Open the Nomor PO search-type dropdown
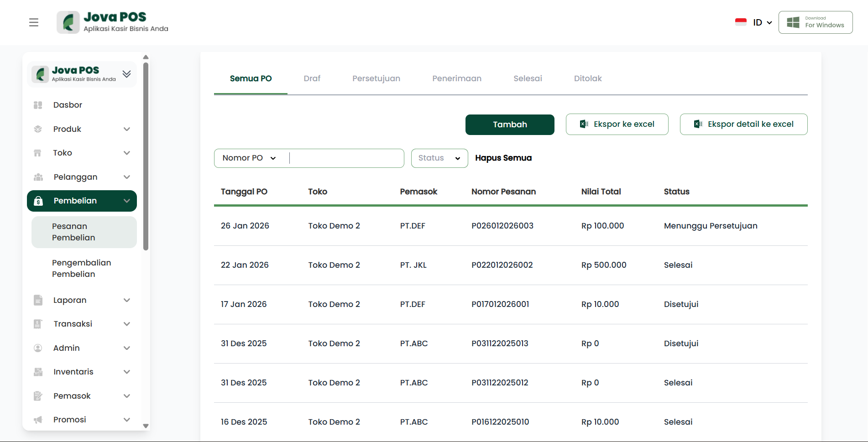Viewport: 868px width, 442px height. 249,158
